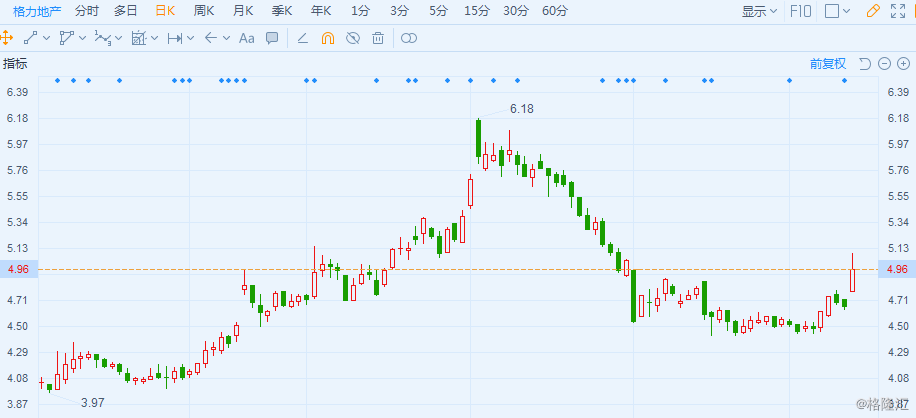Toggle the orange pencil drawing toolbar
Screen dimensions: 916x418
pos(873,11)
